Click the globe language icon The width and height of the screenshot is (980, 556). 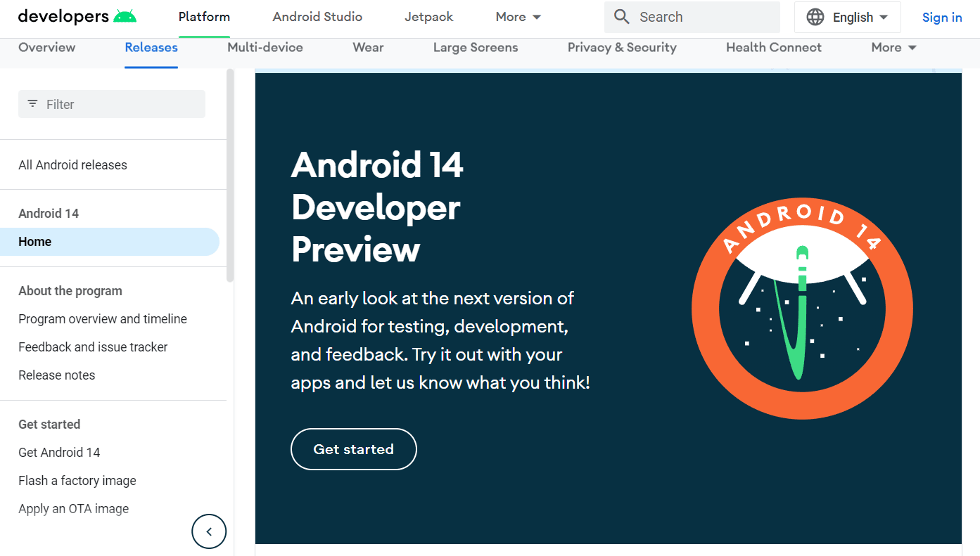coord(815,18)
